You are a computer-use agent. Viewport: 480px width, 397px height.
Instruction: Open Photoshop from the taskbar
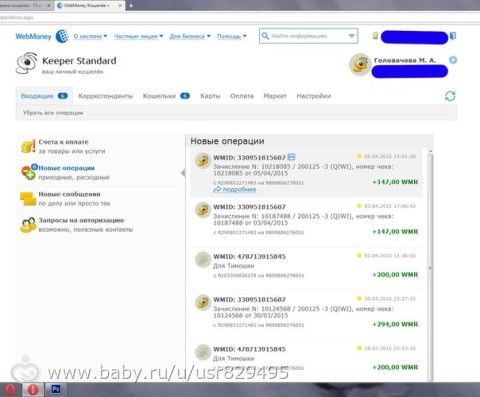pyautogui.click(x=56, y=389)
